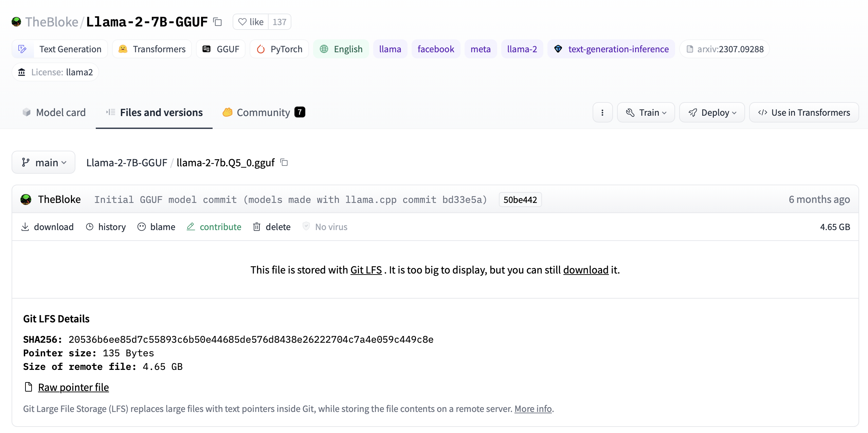This screenshot has width=868, height=433.
Task: Copy the file path icon next to filename
Action: coord(284,163)
